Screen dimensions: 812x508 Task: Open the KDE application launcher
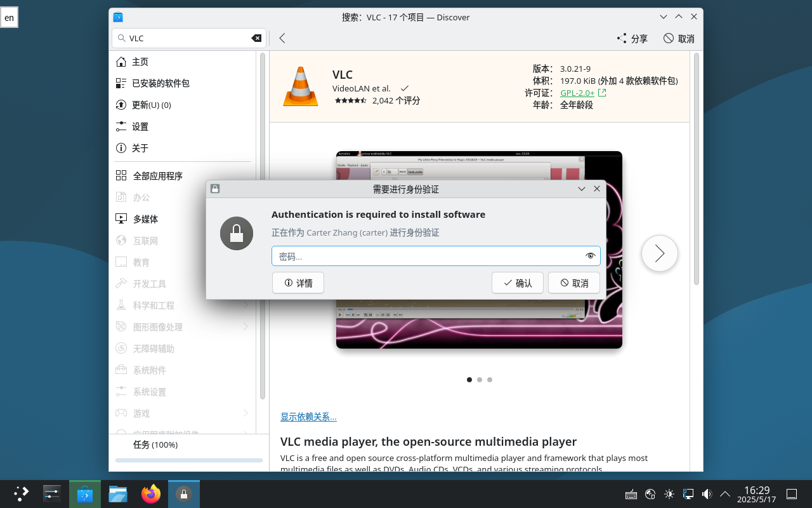pyautogui.click(x=22, y=494)
